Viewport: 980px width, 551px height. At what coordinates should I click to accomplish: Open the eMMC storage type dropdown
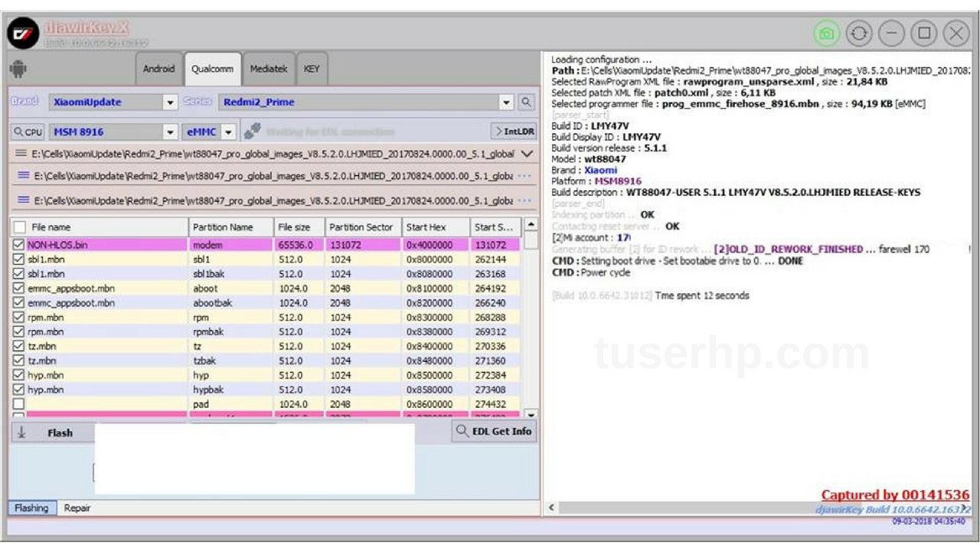coord(228,132)
